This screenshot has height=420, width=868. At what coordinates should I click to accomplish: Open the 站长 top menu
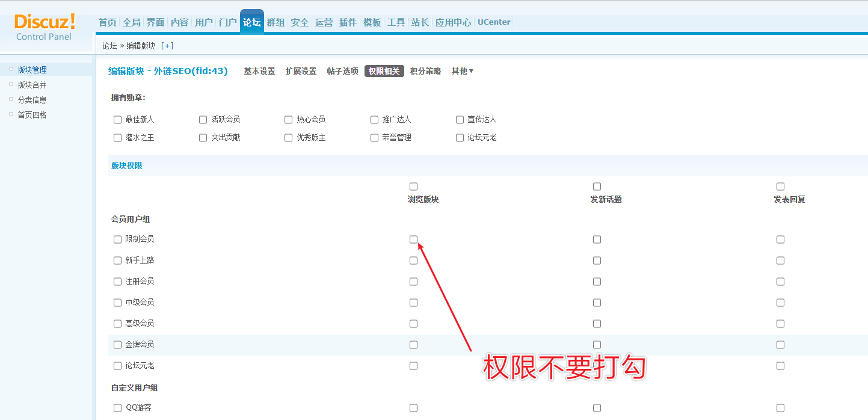tap(420, 22)
